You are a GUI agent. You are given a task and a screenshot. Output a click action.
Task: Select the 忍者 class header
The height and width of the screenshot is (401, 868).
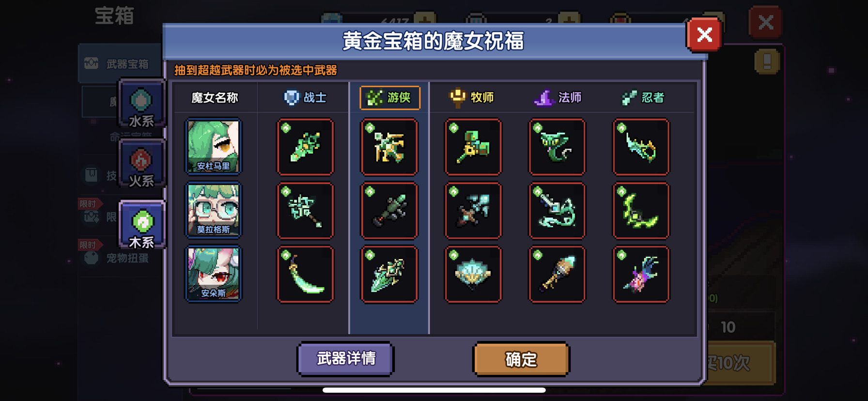[643, 98]
